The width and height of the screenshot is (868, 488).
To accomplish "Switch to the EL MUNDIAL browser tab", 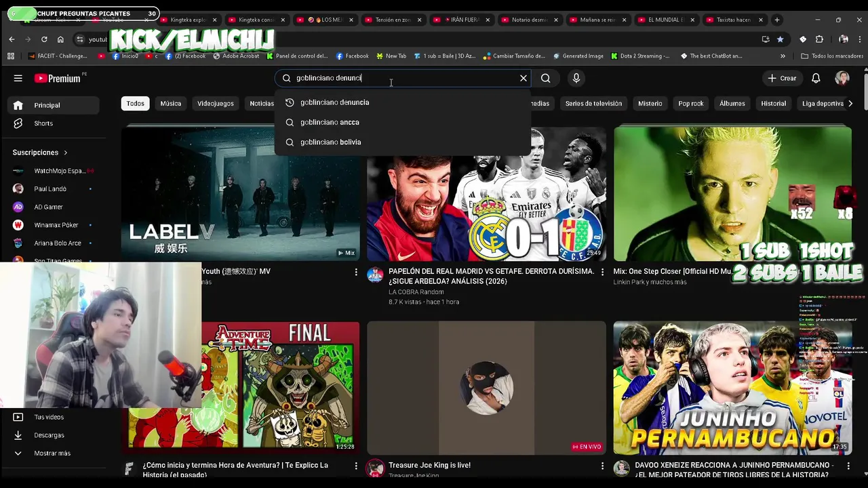I will pos(666,20).
